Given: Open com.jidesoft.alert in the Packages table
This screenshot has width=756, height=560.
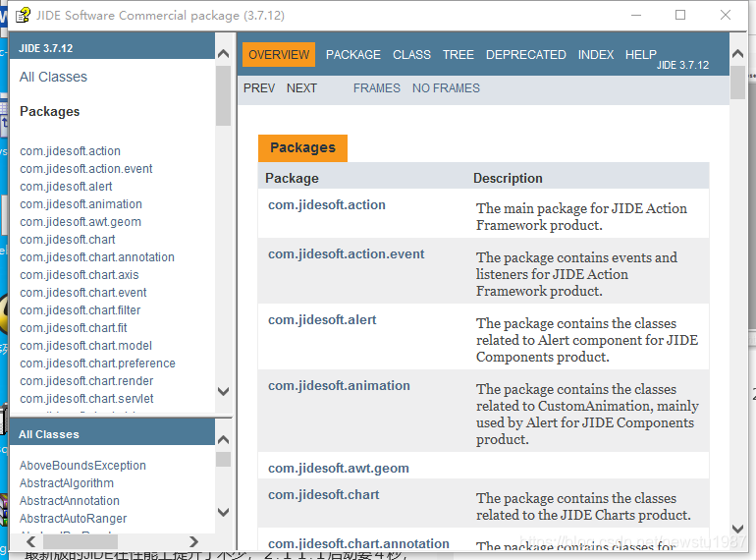Looking at the screenshot, I should (322, 320).
